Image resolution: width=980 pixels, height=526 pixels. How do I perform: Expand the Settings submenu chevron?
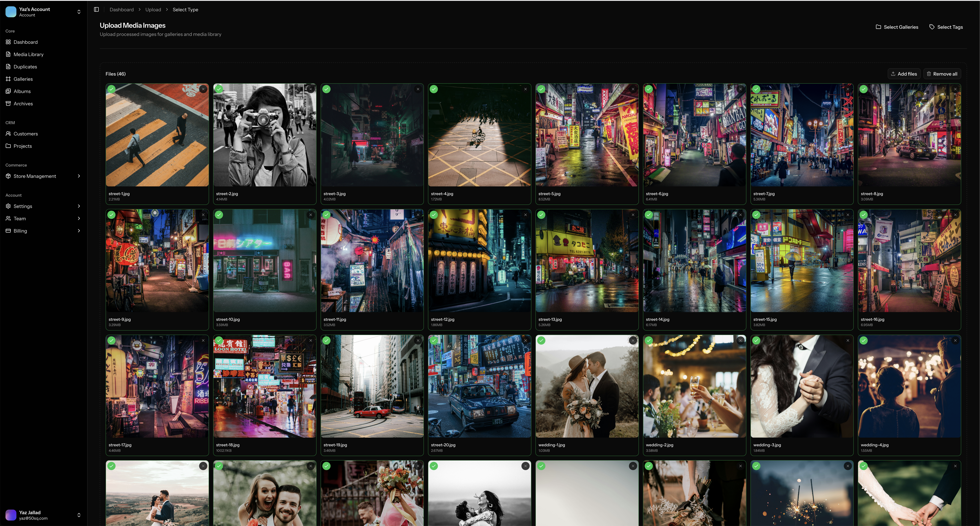click(79, 206)
